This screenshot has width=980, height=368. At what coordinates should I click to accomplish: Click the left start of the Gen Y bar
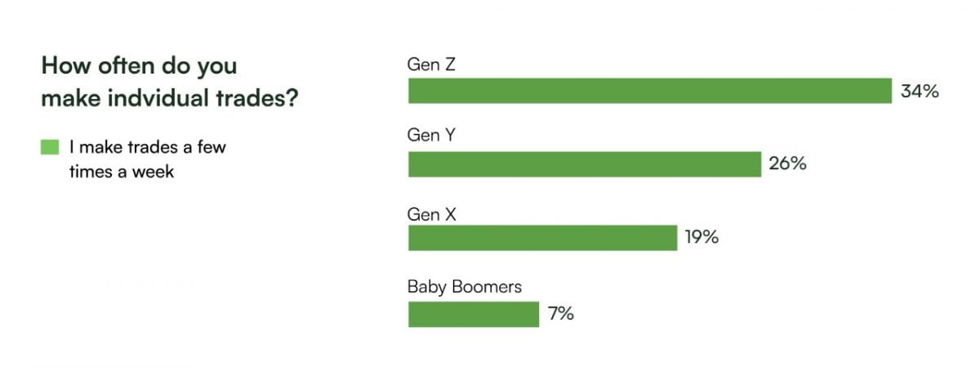tap(412, 164)
